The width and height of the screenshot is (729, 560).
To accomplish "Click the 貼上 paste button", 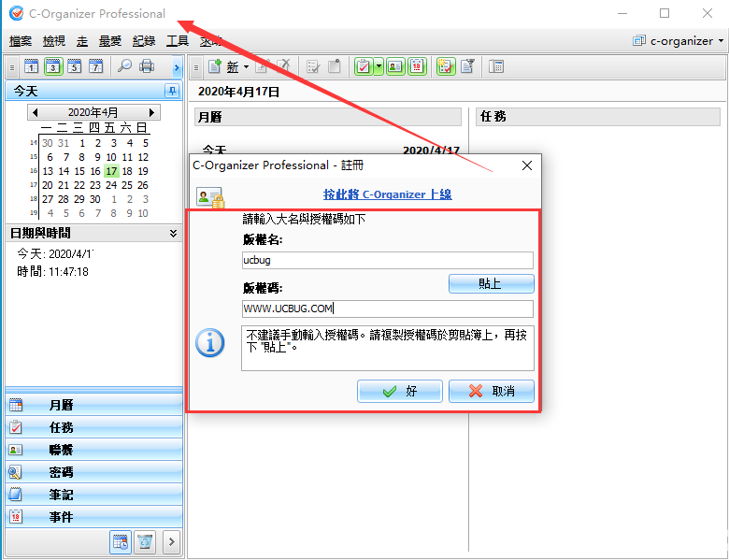I will pyautogui.click(x=491, y=283).
